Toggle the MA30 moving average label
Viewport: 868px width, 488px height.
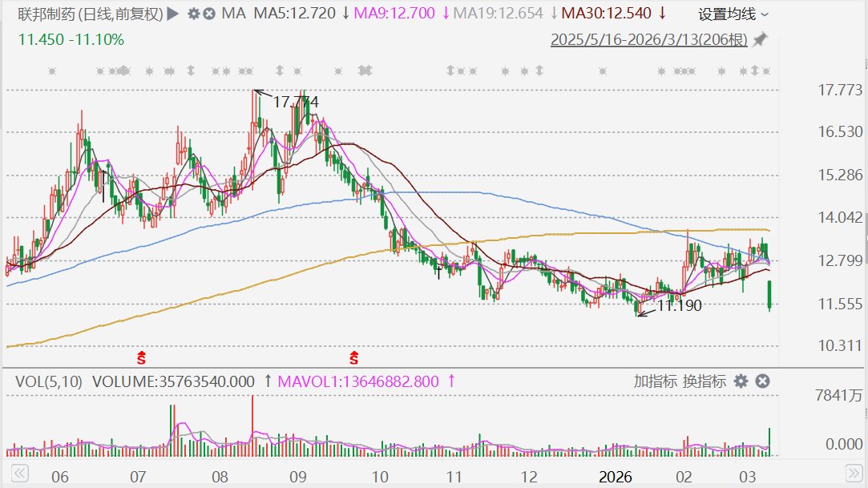click(x=605, y=14)
